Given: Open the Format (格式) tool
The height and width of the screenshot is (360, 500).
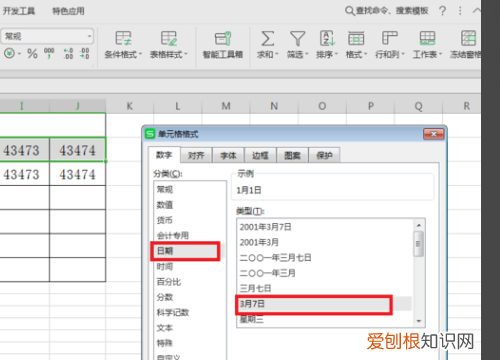Looking at the screenshot, I should click(356, 45).
